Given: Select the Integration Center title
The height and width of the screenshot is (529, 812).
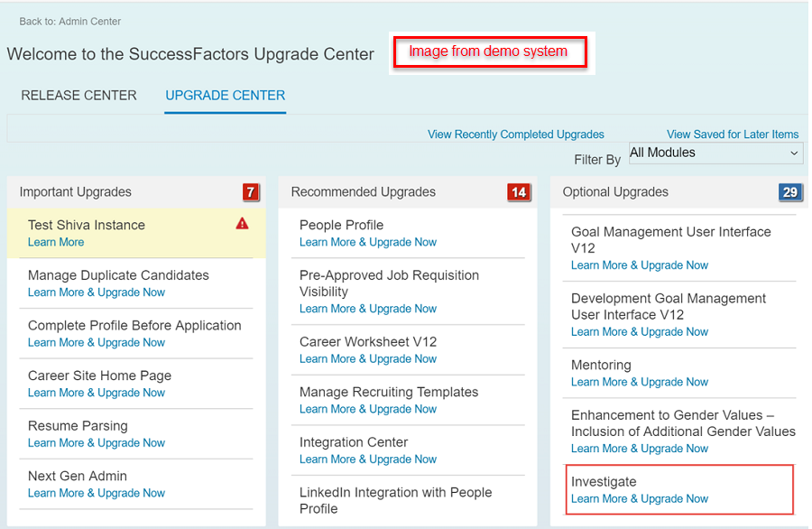Looking at the screenshot, I should 354,442.
